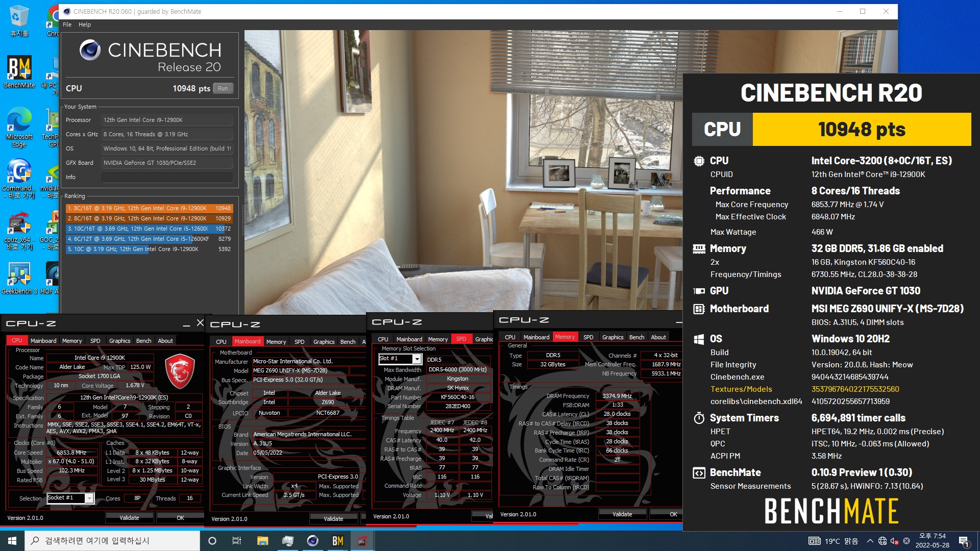Click OK in the CPU-tab CPU-Z window
Viewport: 980px width, 551px height.
click(180, 517)
